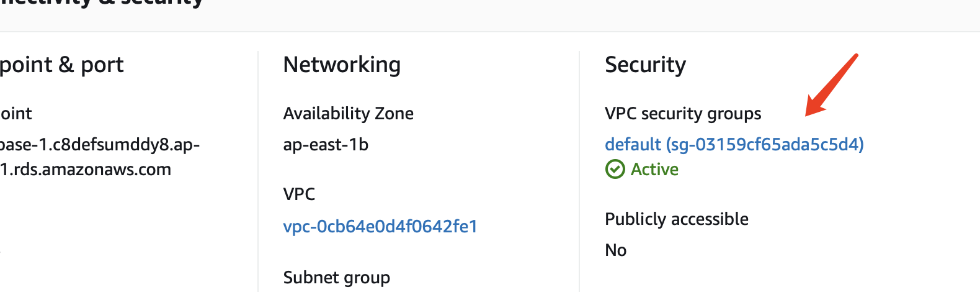980x292 pixels.
Task: Click the green Active checkmark icon
Action: tap(615, 169)
